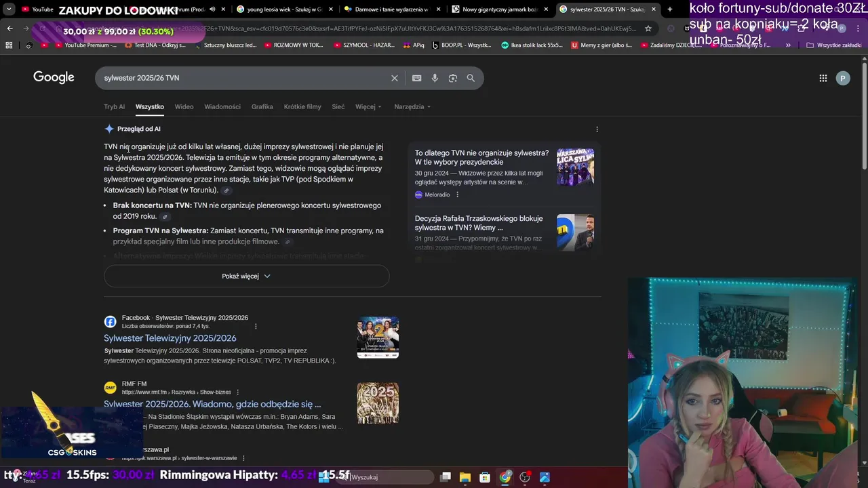
Task: Click inside the Google search input field
Action: pos(244,78)
